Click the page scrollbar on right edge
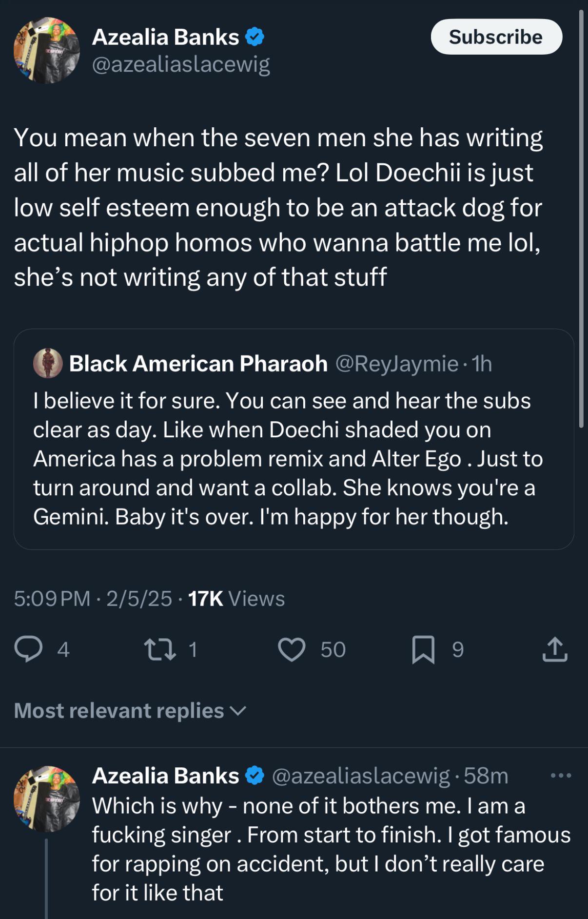This screenshot has height=919, width=588. click(581, 219)
